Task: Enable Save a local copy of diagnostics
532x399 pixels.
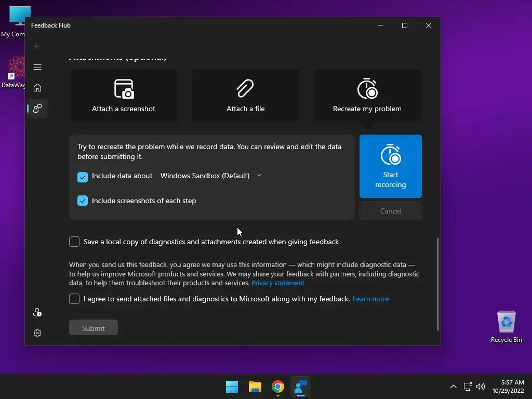Action: pos(74,242)
